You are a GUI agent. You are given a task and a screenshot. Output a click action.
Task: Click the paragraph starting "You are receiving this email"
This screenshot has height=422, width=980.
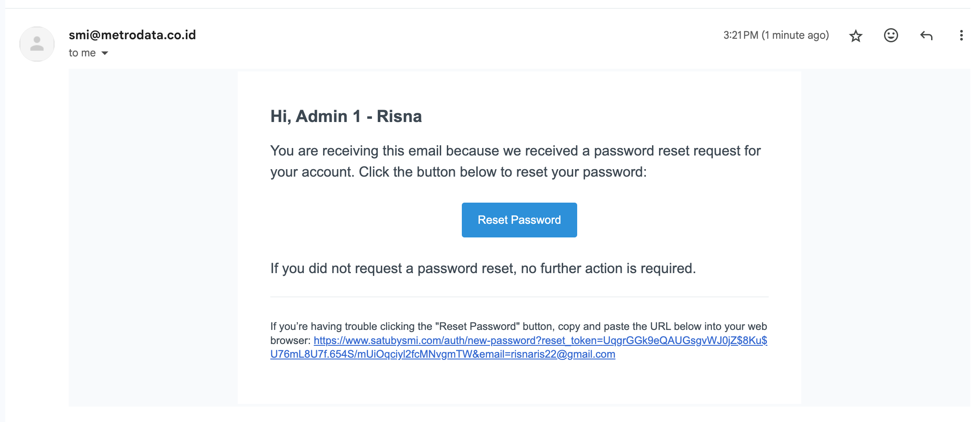point(515,161)
